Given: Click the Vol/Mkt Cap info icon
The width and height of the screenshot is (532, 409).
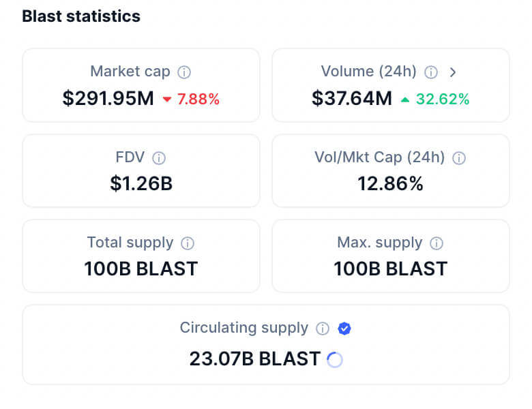Looking at the screenshot, I should (459, 158).
